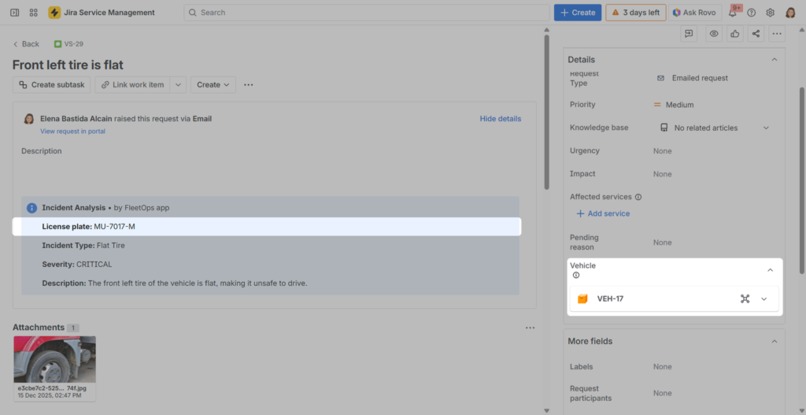The height and width of the screenshot is (415, 806).
Task: Set the Labels field value
Action: 663,367
